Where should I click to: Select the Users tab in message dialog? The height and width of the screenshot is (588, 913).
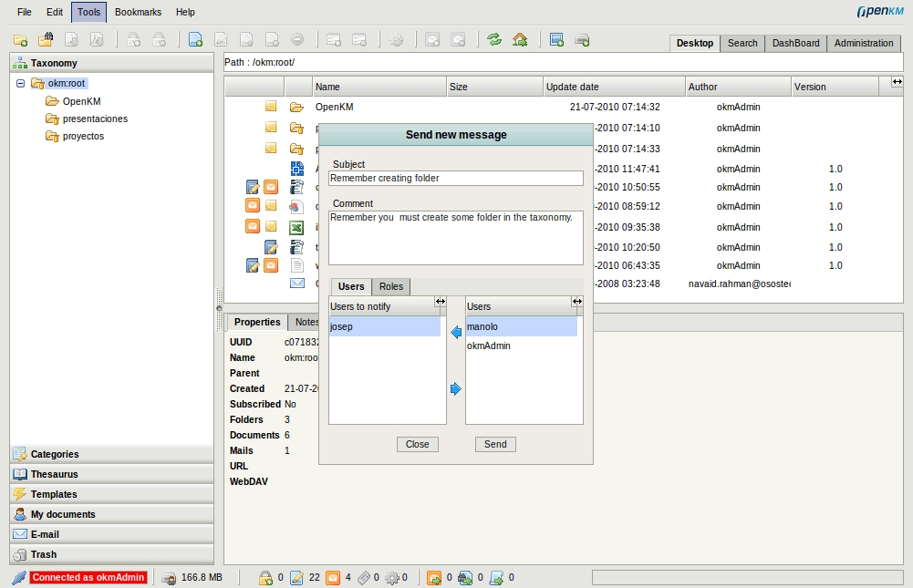coord(351,286)
